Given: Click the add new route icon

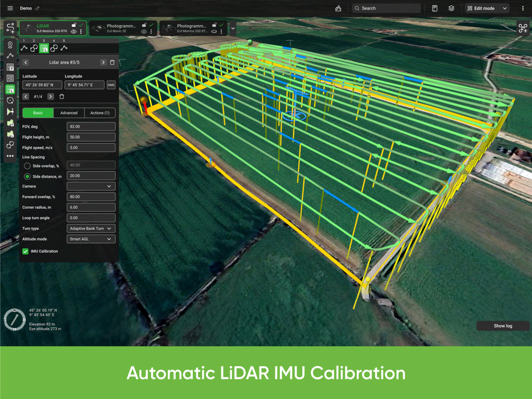Looking at the screenshot, I should [10, 28].
